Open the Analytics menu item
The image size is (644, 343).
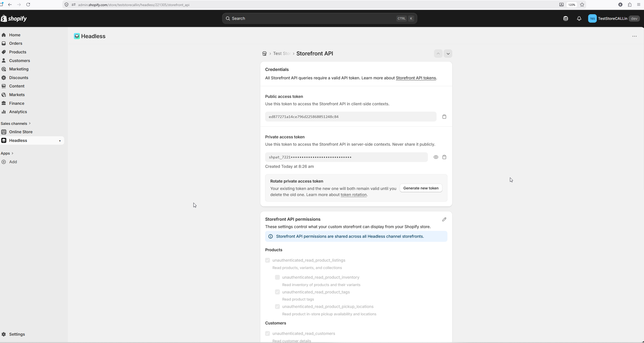(18, 112)
